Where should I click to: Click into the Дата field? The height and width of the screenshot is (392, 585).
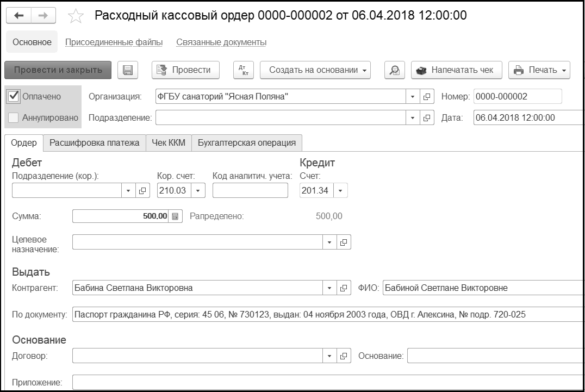pos(528,118)
